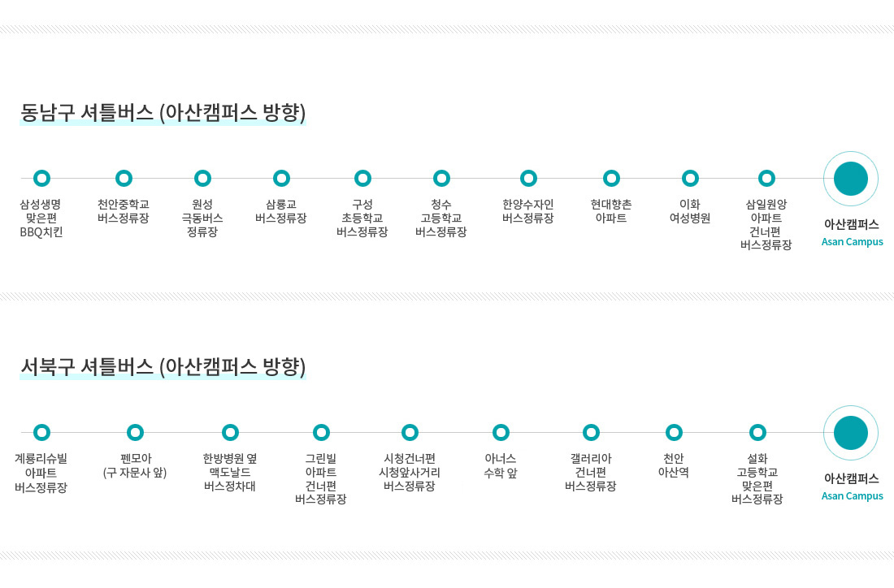
Task: Click the 원성 극동버스 정류장 stop marker
Action: point(202,179)
